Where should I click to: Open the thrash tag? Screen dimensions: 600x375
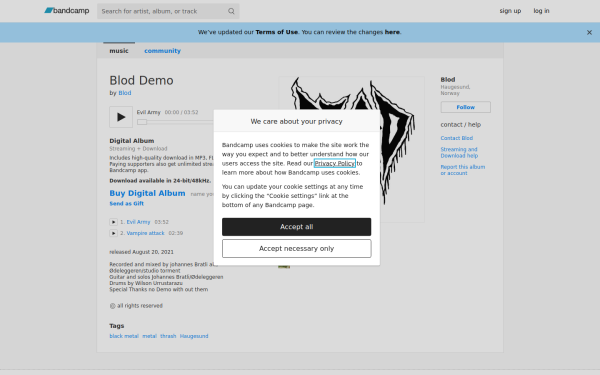[x=168, y=336]
